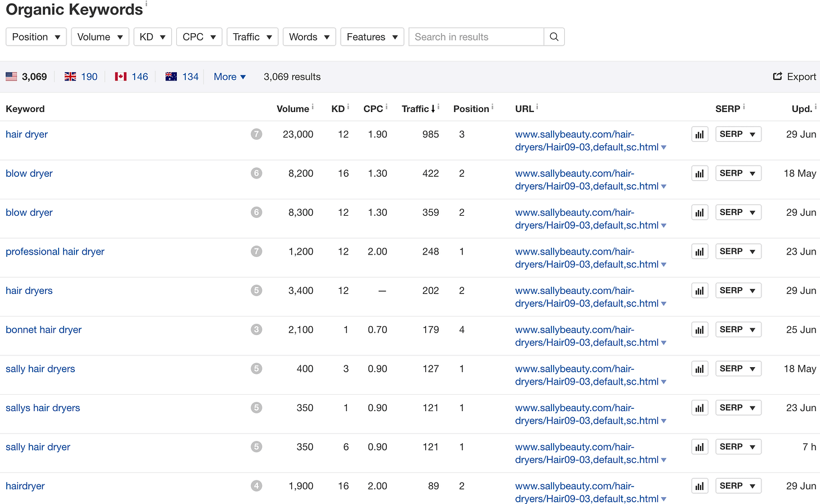Click the 23,000 volume value
Screen dimensions: 820x504
[x=298, y=134]
